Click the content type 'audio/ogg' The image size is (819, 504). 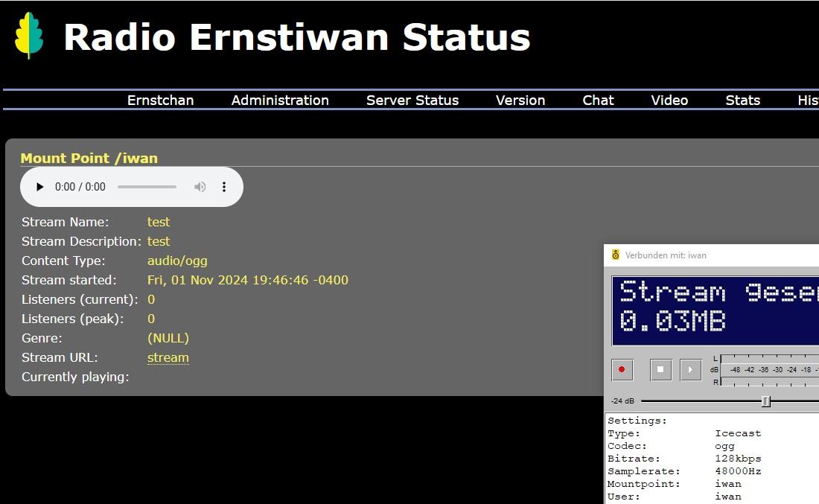177,261
